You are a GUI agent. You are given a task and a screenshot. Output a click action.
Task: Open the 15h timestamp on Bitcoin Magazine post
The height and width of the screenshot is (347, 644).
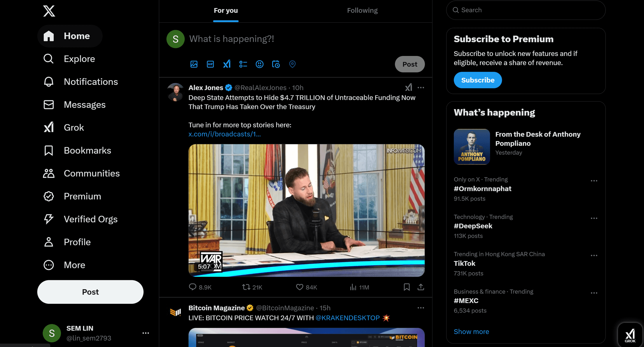point(325,308)
